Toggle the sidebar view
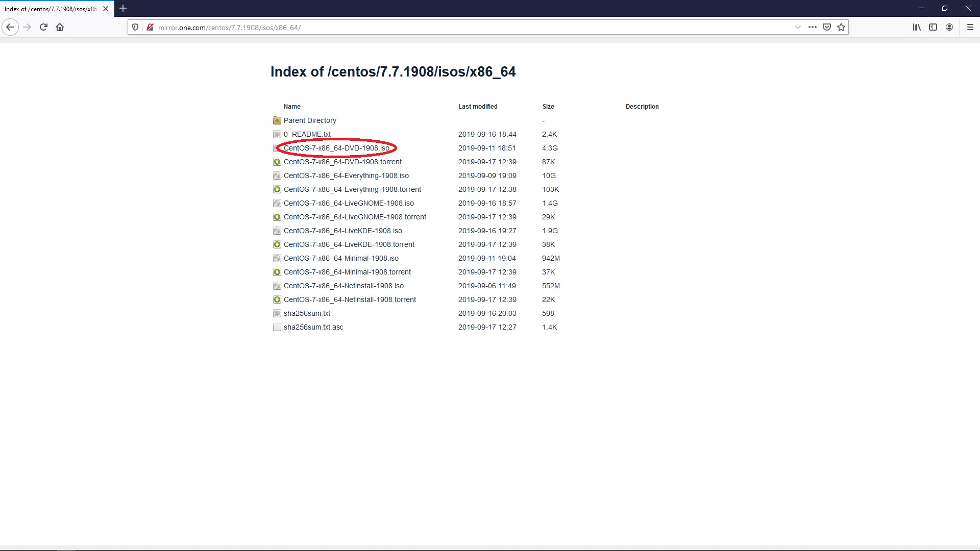 click(x=933, y=27)
